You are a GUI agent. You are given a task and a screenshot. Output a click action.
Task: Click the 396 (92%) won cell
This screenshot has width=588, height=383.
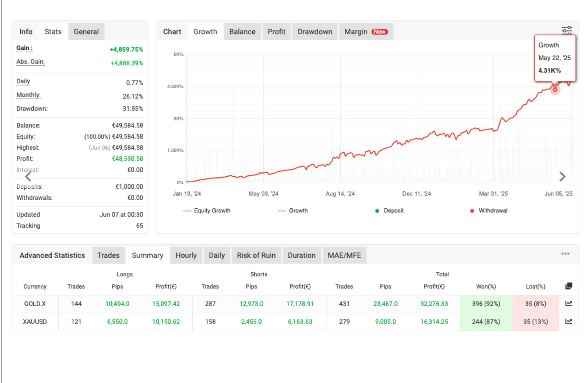tap(486, 304)
